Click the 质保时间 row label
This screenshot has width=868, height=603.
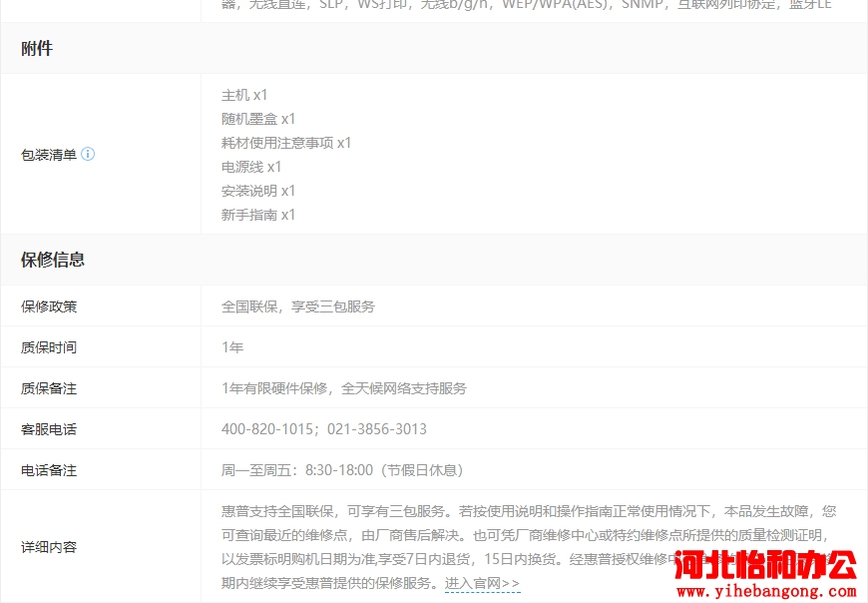(x=49, y=347)
